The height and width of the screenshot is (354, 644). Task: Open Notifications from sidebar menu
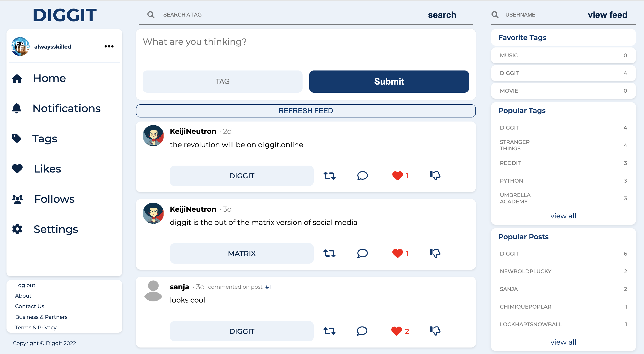coord(66,108)
